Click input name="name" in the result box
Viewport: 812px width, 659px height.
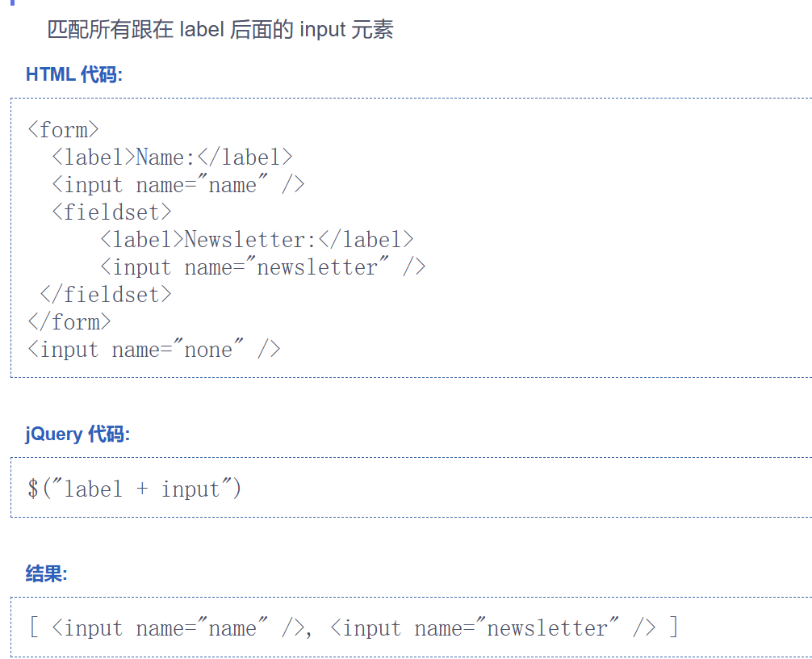click(x=178, y=628)
